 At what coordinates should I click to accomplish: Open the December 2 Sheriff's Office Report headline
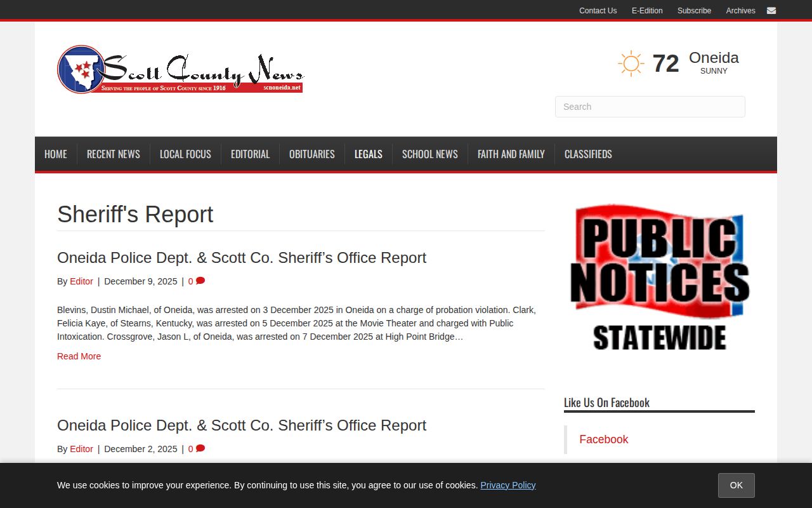tap(242, 425)
